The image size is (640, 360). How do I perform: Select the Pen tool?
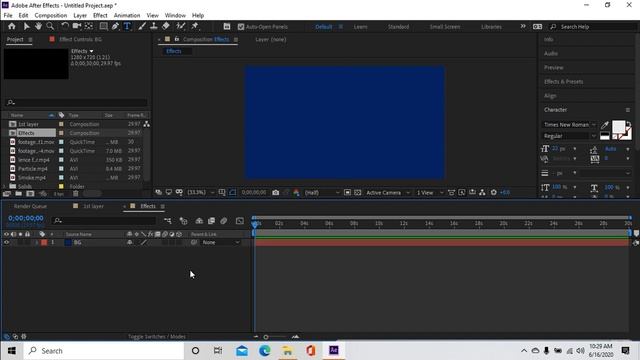[115, 26]
